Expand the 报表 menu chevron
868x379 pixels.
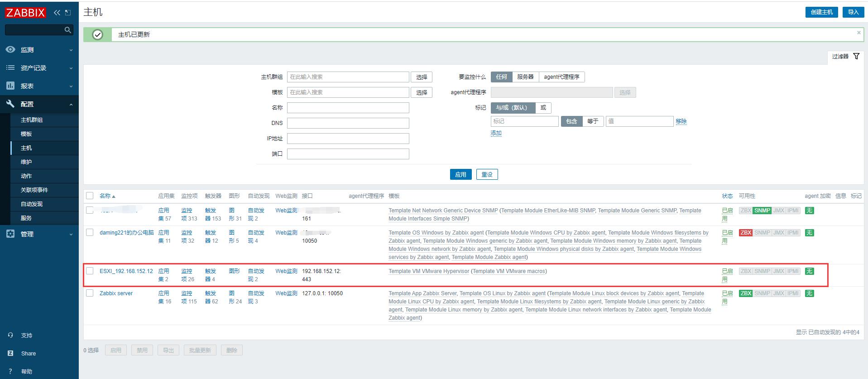[71, 86]
